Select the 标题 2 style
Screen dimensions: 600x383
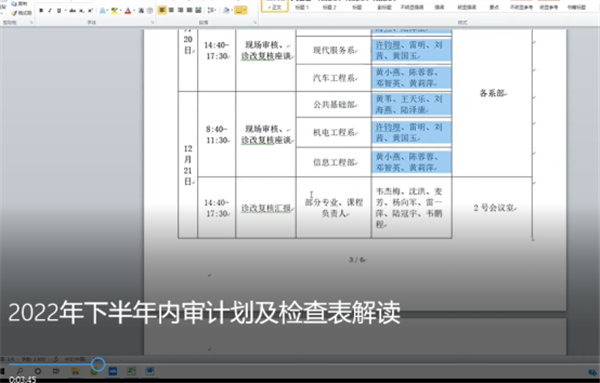coord(329,7)
